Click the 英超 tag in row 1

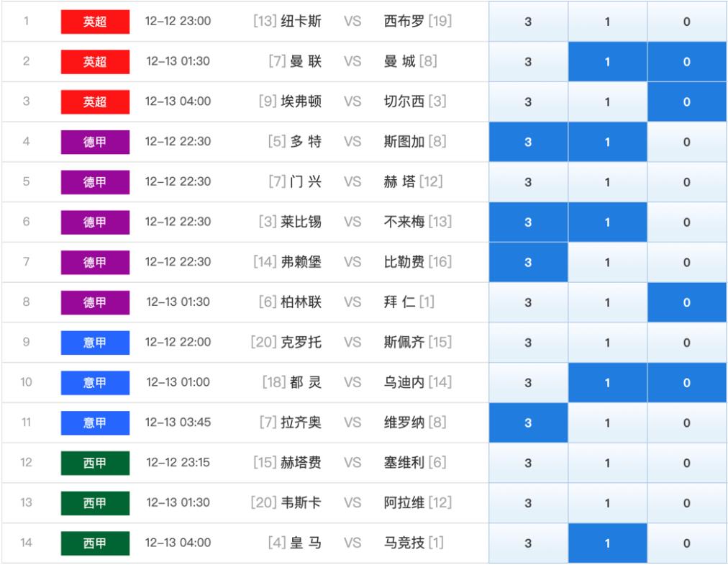95,22
